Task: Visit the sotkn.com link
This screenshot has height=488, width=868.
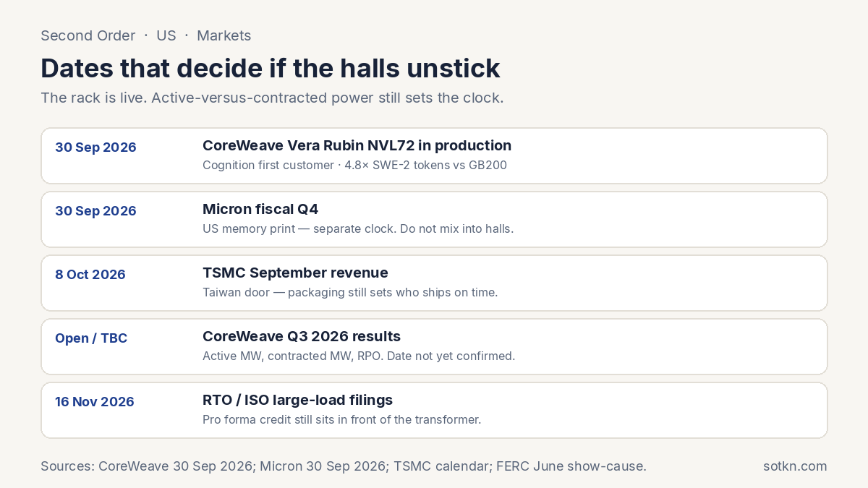Action: click(795, 466)
